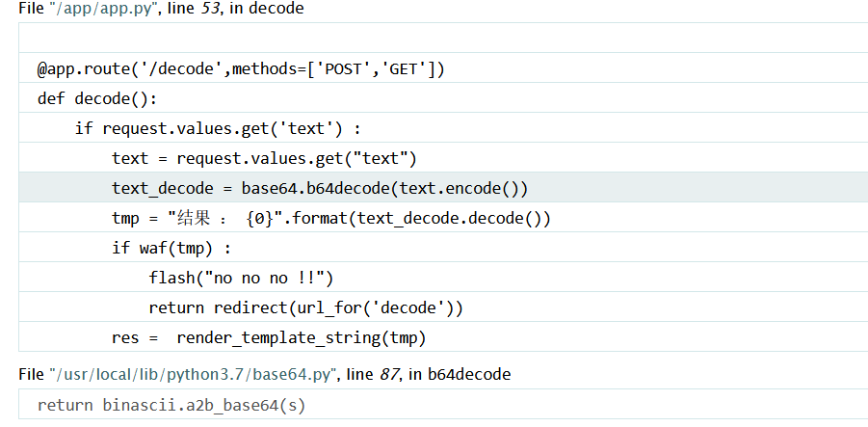Click the res = render_template_string(tmp) line
This screenshot has width=868, height=427.
point(443,337)
